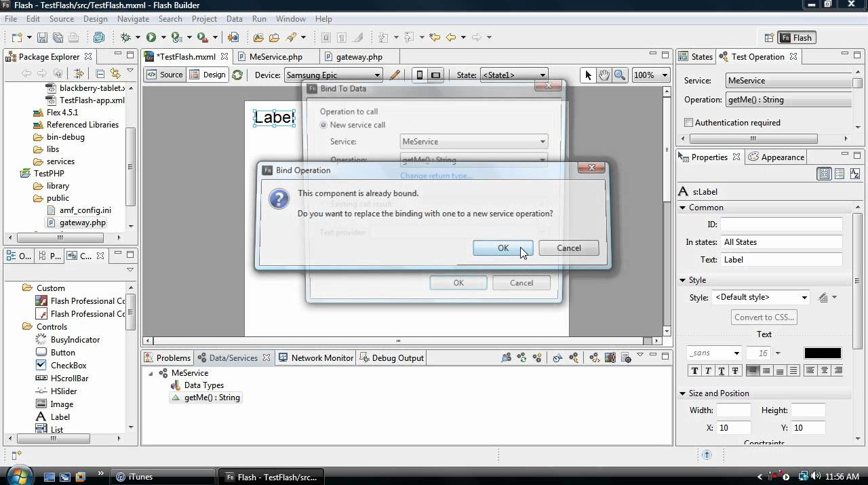This screenshot has width=868, height=485.
Task: Confirm replacing binding with OK
Action: [502, 248]
